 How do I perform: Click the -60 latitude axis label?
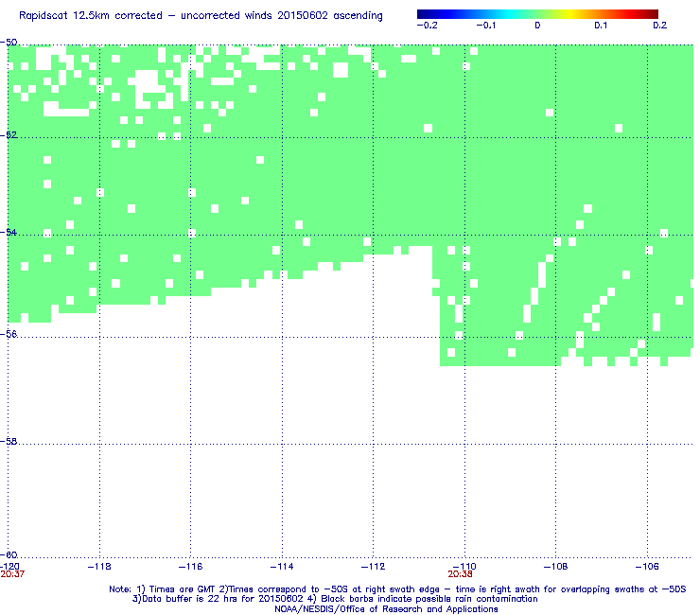9,555
